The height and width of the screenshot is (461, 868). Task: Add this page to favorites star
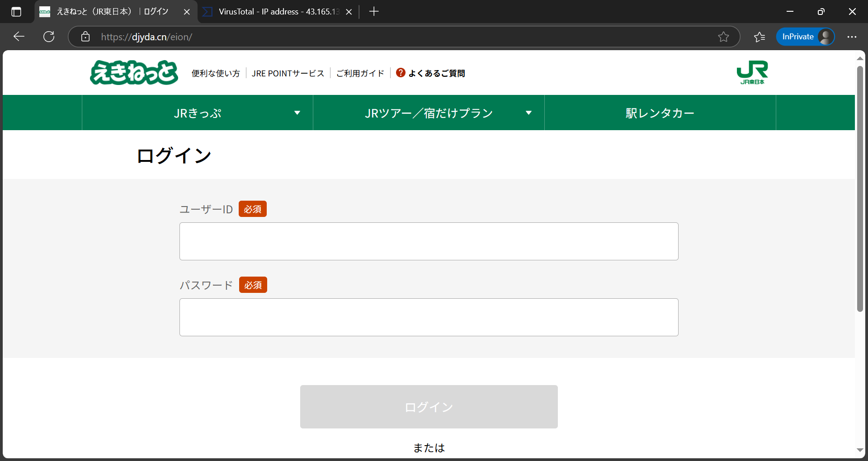tap(723, 37)
